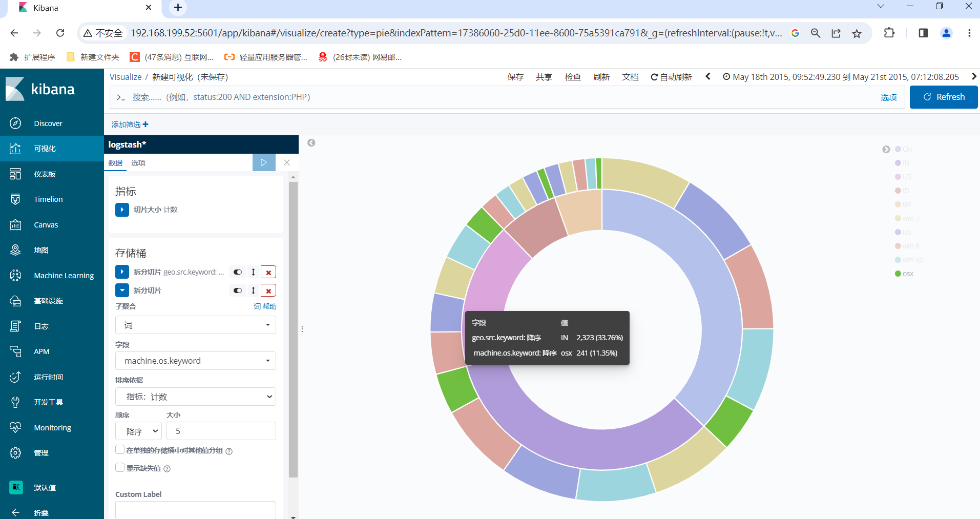The image size is (980, 519).
Task: Collapse the editor panel arrow
Action: point(311,143)
